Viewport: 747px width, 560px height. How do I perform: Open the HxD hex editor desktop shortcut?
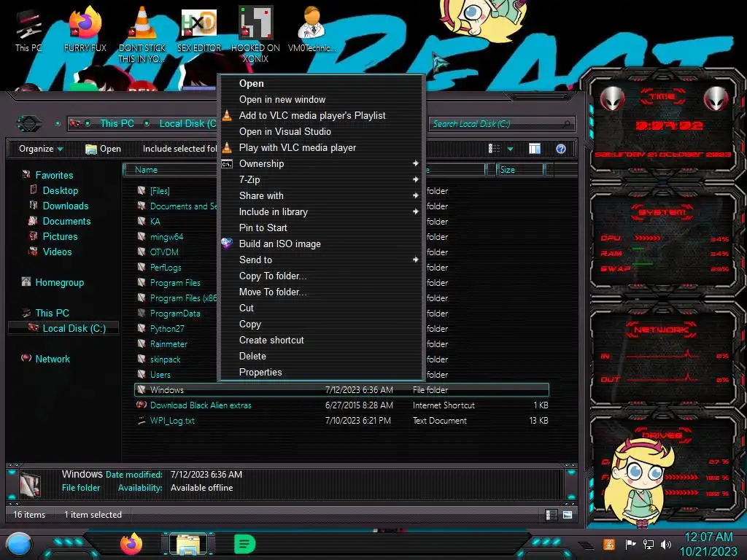tap(199, 29)
